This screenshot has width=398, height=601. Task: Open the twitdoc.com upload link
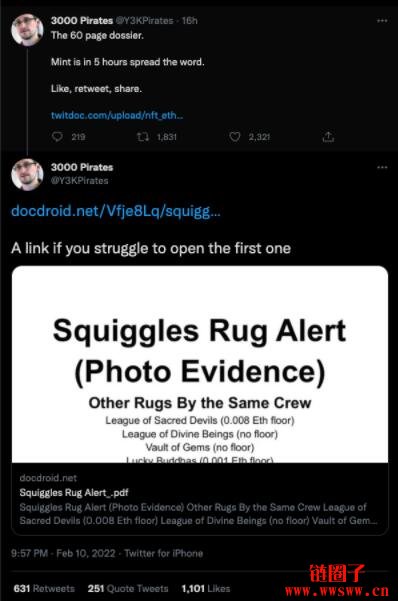[x=117, y=115]
